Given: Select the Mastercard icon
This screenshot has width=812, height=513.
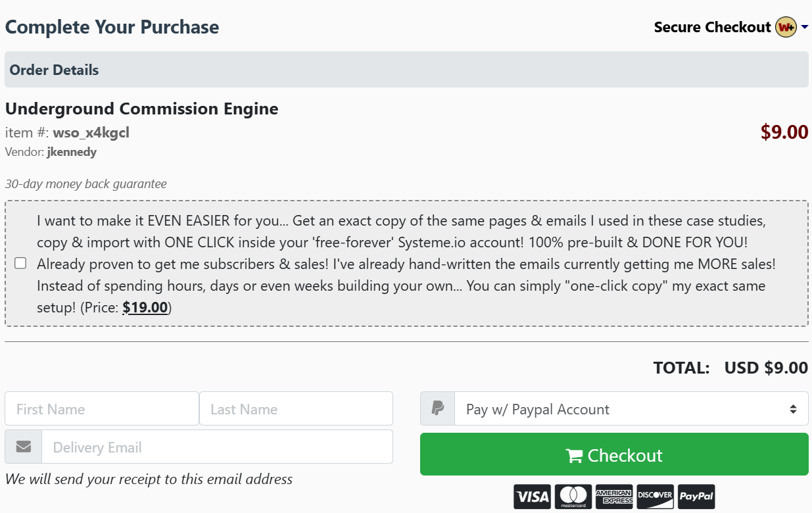Looking at the screenshot, I should [x=573, y=496].
